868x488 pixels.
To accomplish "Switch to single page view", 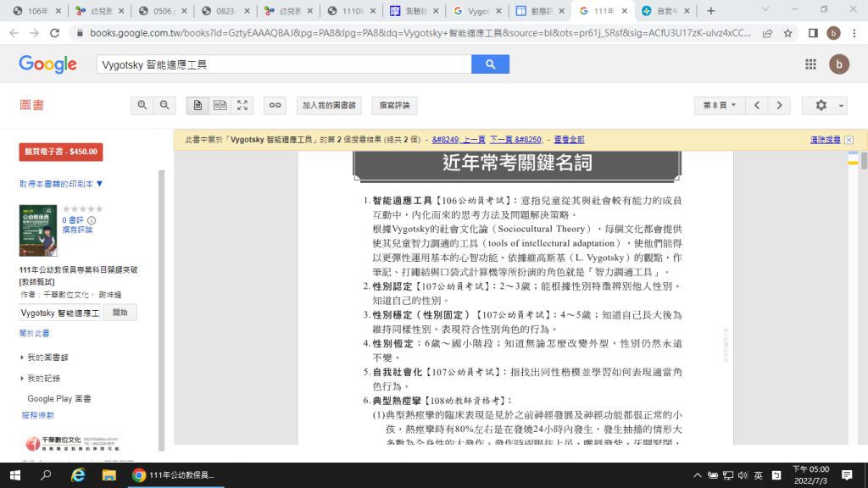I will pyautogui.click(x=198, y=105).
